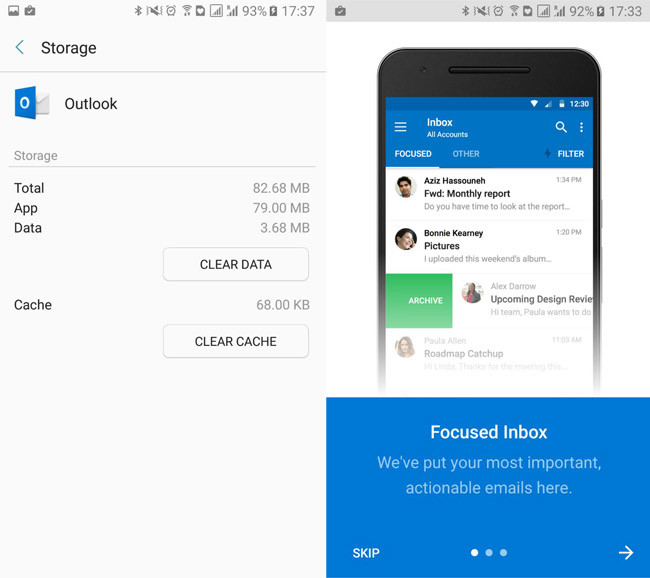
Task: Click Bonnie Kearney's avatar
Action: click(405, 239)
